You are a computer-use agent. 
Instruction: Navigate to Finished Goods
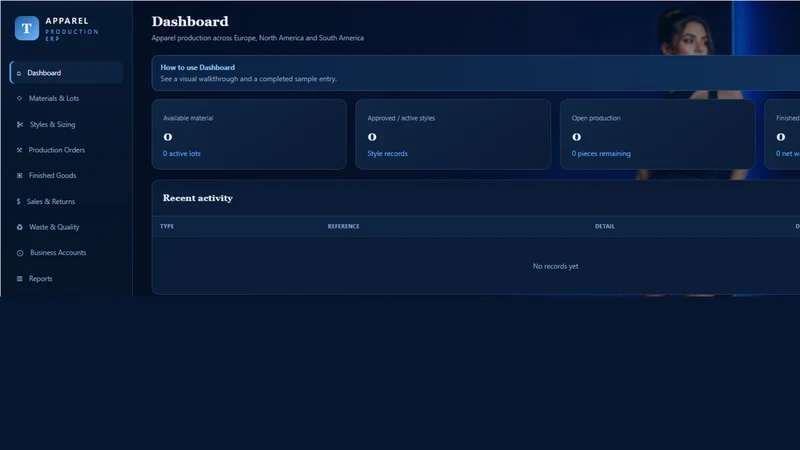[66, 176]
